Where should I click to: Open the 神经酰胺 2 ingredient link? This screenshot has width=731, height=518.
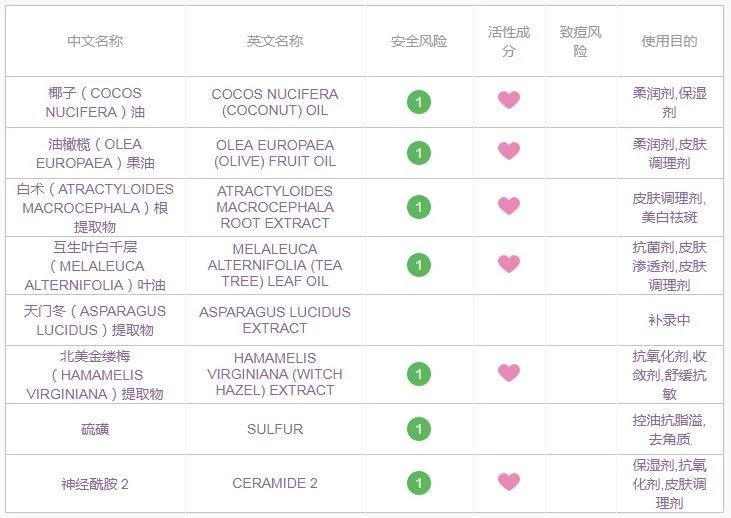(95, 484)
